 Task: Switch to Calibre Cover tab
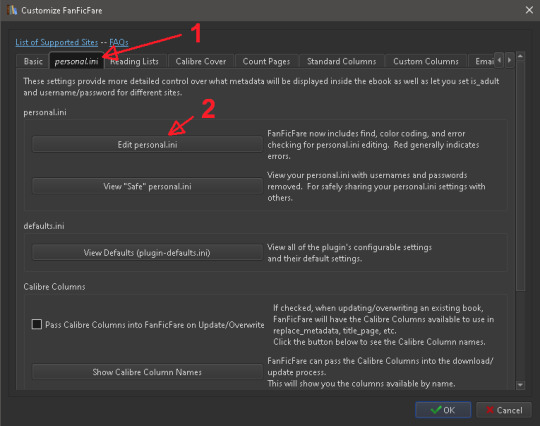tap(201, 61)
